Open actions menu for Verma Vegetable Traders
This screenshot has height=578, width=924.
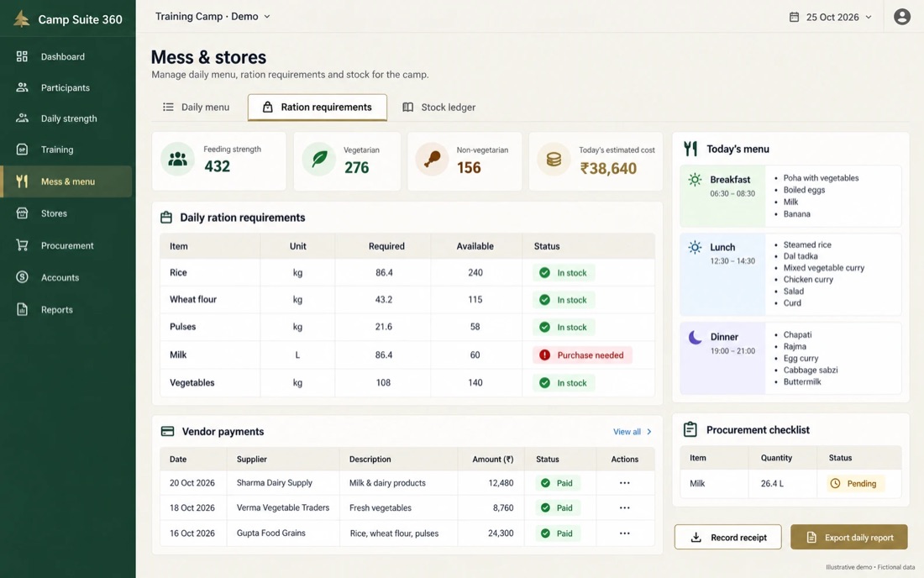[x=625, y=508]
